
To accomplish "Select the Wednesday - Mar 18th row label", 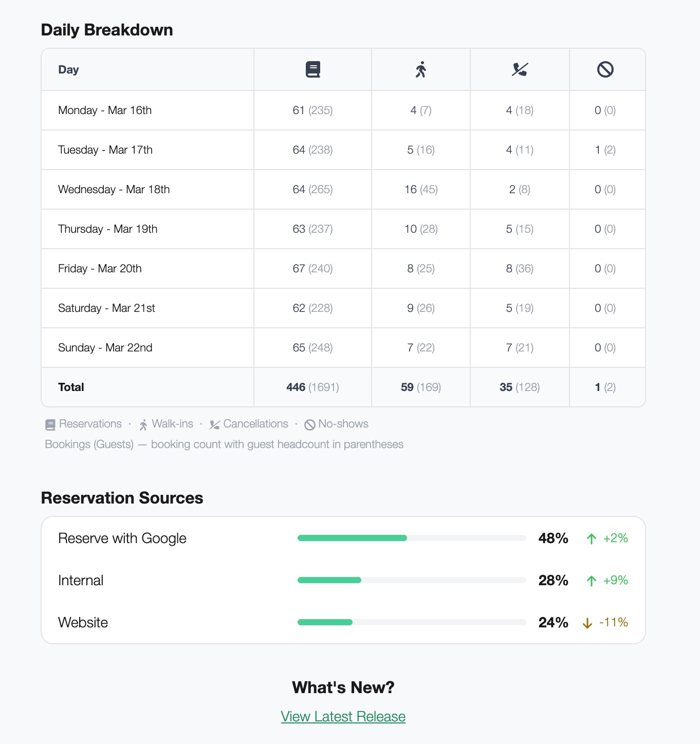I will [114, 190].
